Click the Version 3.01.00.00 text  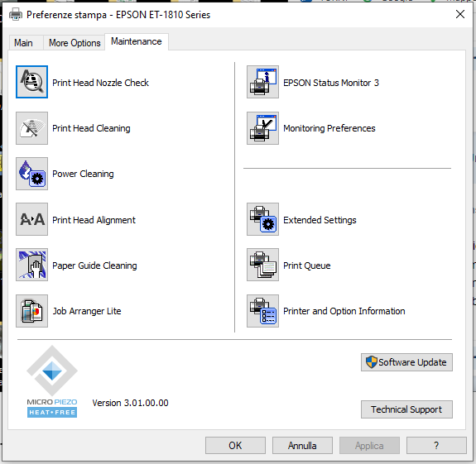tap(130, 403)
